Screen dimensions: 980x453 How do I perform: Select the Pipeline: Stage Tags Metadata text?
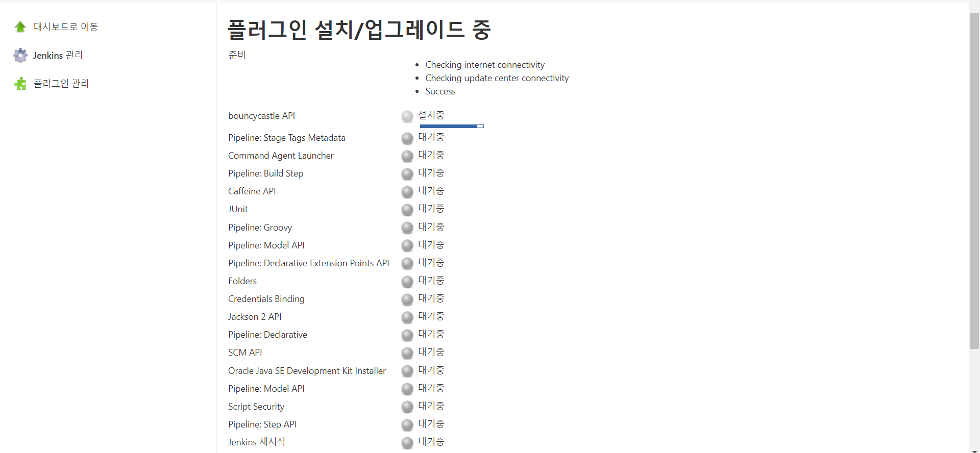click(287, 138)
